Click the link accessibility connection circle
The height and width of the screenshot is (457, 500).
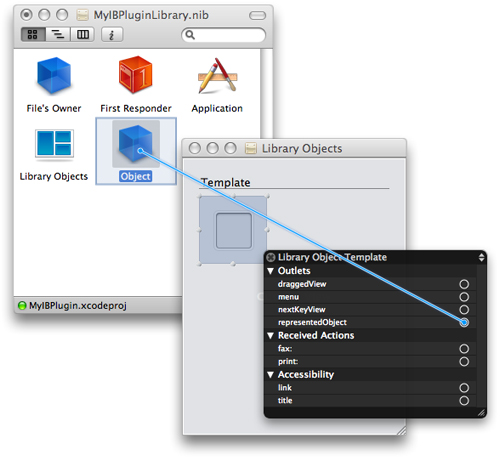(x=464, y=388)
